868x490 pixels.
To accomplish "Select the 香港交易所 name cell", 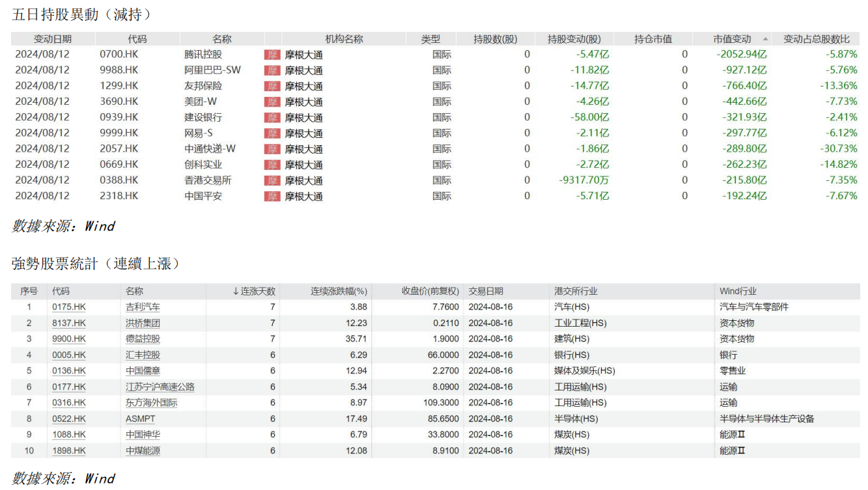I will pos(208,180).
